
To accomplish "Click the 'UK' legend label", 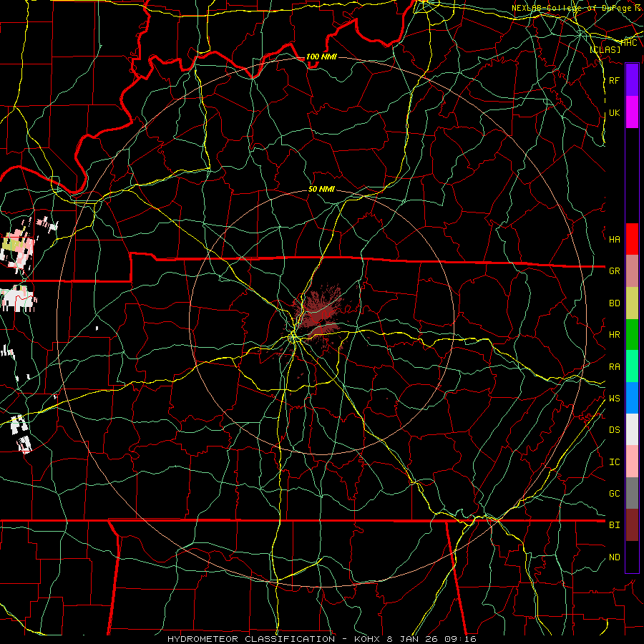I will pos(614,113).
